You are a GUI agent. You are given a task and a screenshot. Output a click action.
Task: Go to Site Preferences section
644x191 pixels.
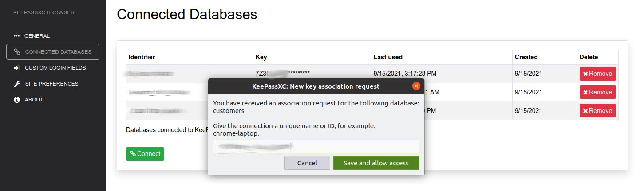52,84
